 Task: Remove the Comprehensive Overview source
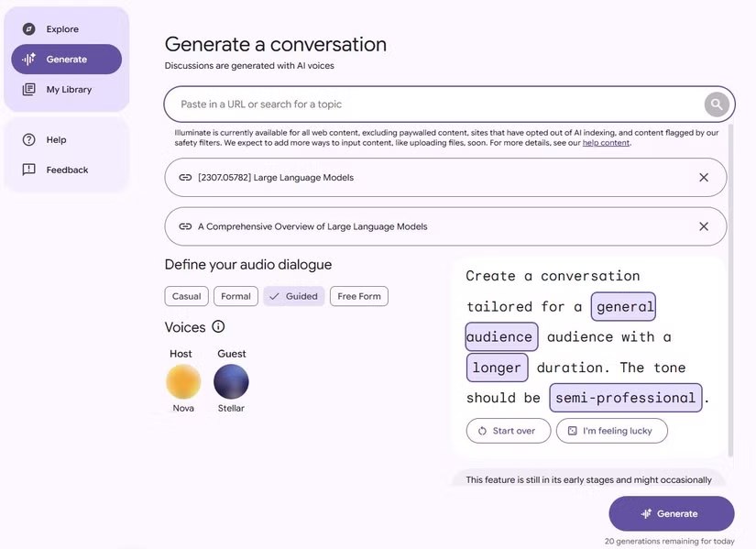(x=704, y=226)
